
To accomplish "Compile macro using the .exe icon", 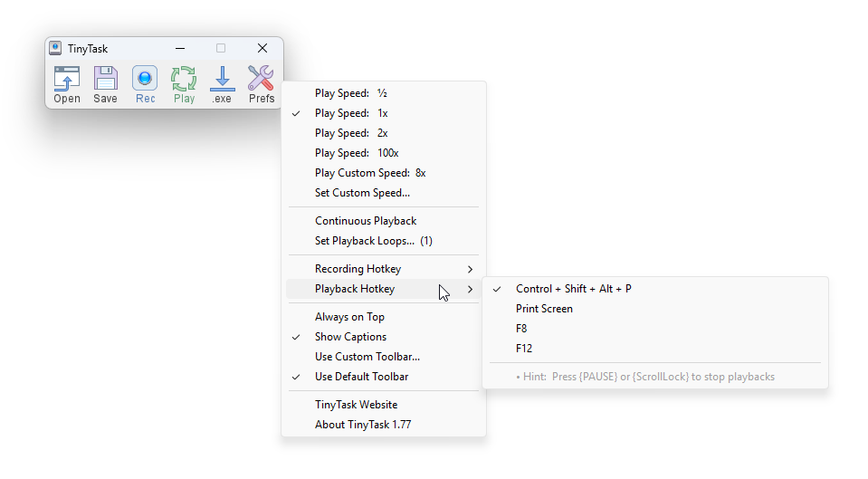I will [x=222, y=84].
